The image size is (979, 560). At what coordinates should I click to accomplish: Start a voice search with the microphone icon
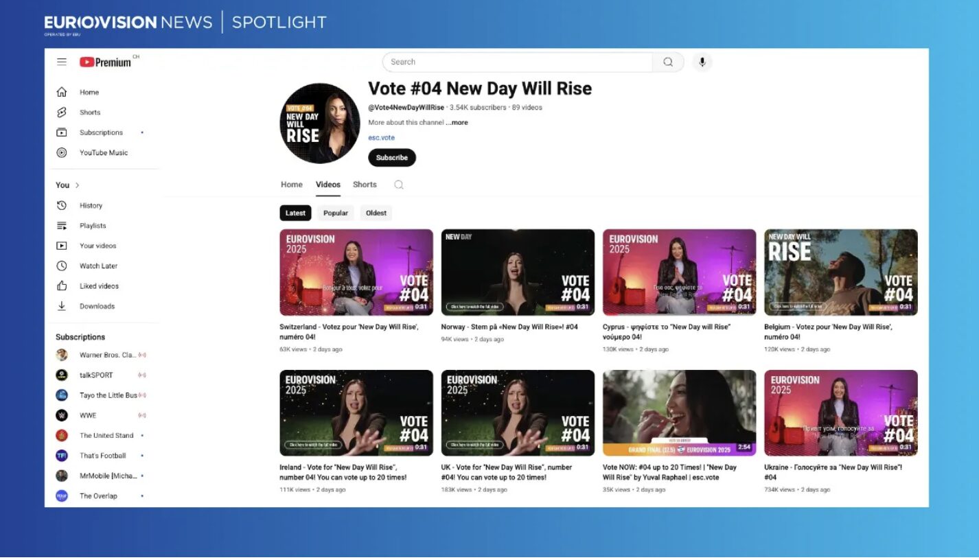pos(701,62)
